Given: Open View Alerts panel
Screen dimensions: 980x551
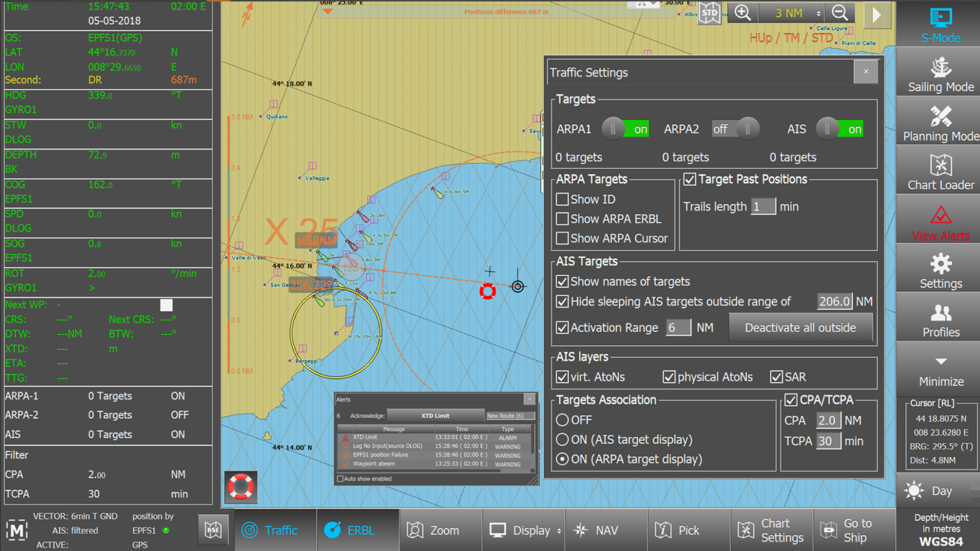Looking at the screenshot, I should (x=940, y=221).
